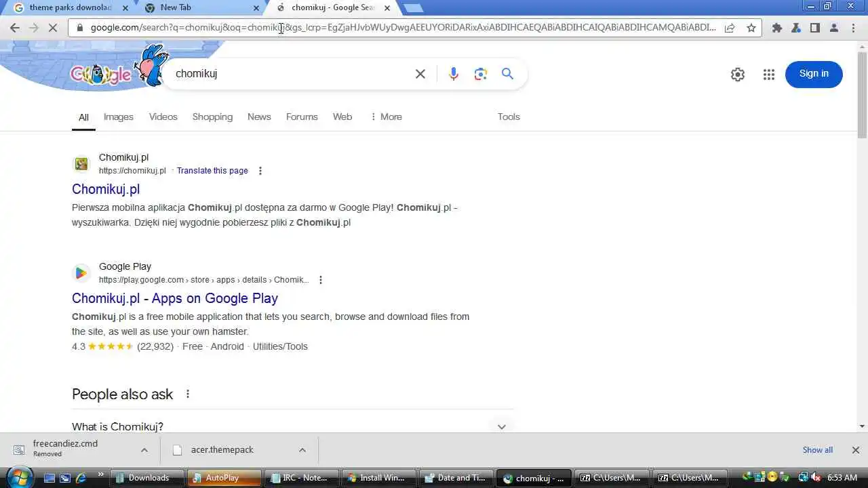Open options dots beside Chomikuj.pl result

[x=260, y=171]
